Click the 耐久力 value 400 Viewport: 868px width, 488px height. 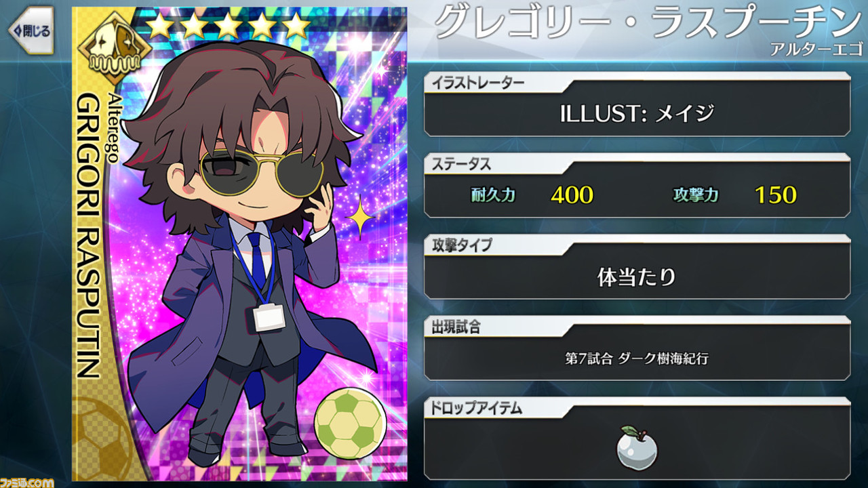coord(572,195)
